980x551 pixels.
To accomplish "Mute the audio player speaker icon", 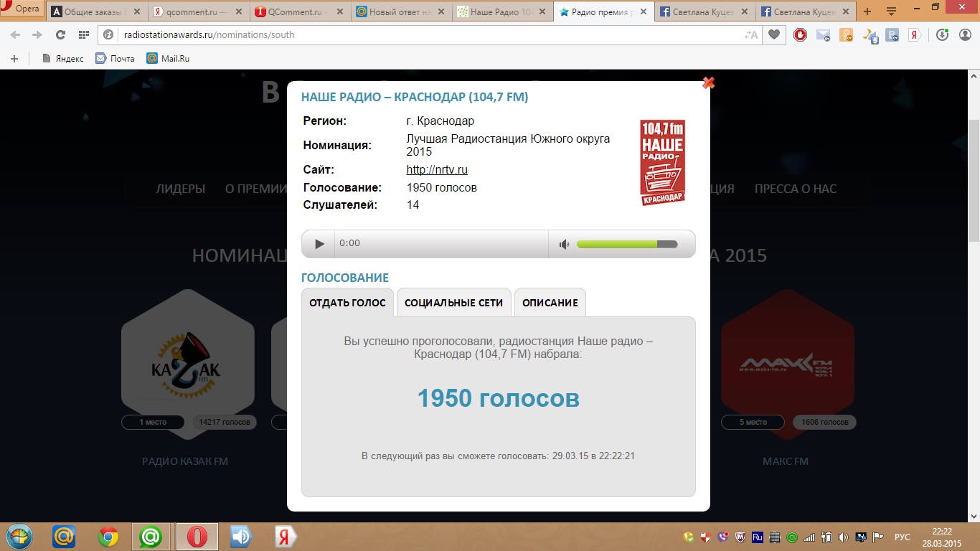I will 564,245.
